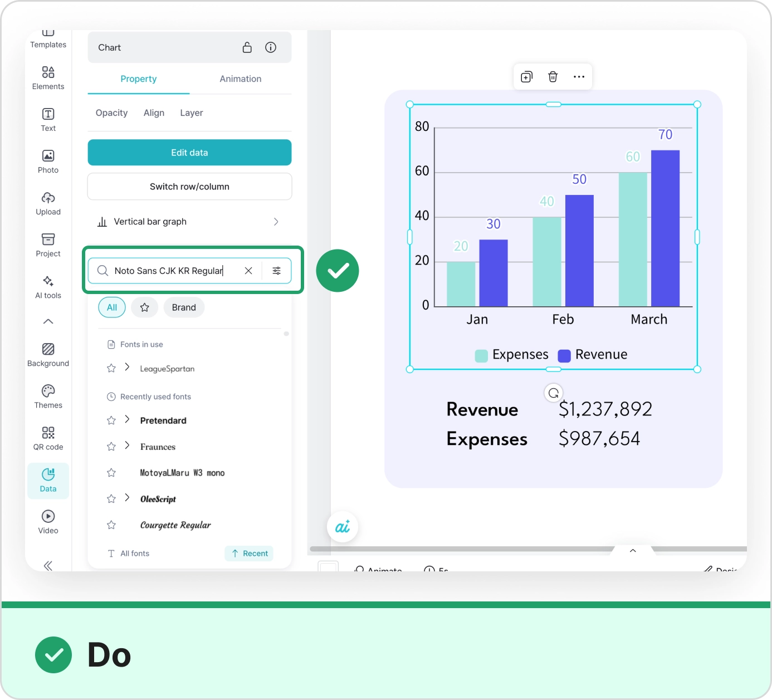This screenshot has height=700, width=772.
Task: Click the Switch row/column button
Action: tap(189, 187)
